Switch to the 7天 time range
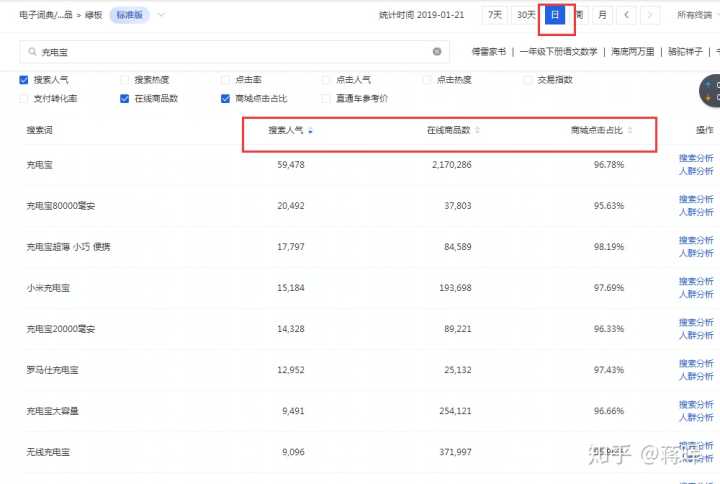The image size is (720, 484). (x=495, y=15)
